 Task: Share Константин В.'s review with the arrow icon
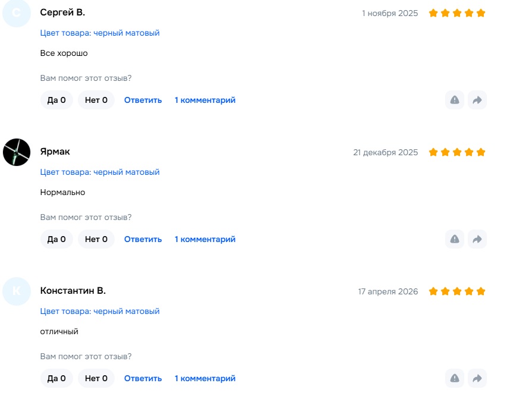coord(477,378)
